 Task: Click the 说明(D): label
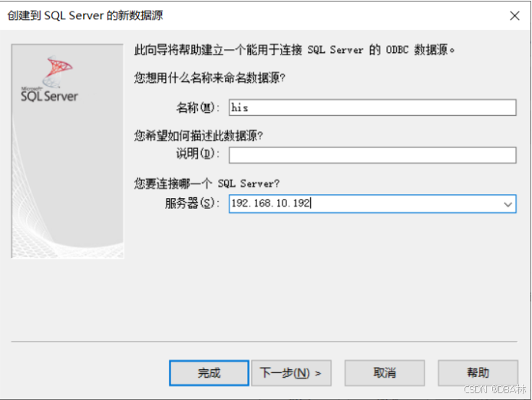click(x=198, y=154)
